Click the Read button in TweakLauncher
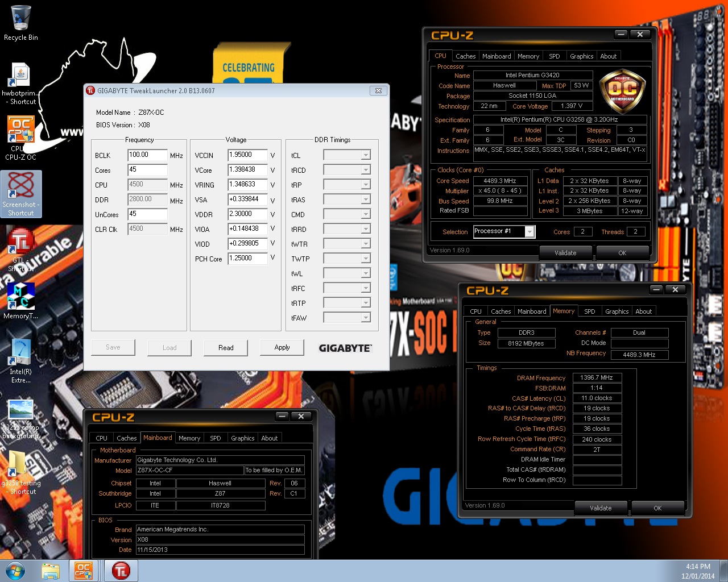 click(x=226, y=347)
